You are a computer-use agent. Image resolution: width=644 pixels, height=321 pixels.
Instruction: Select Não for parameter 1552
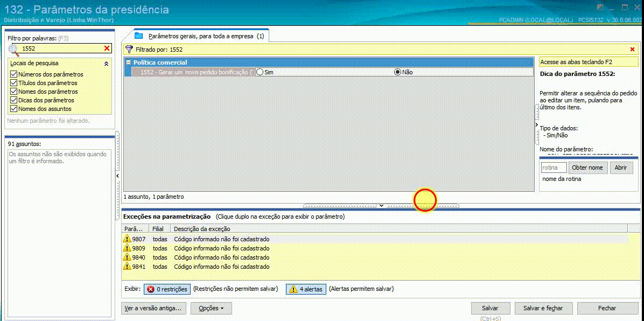[397, 72]
